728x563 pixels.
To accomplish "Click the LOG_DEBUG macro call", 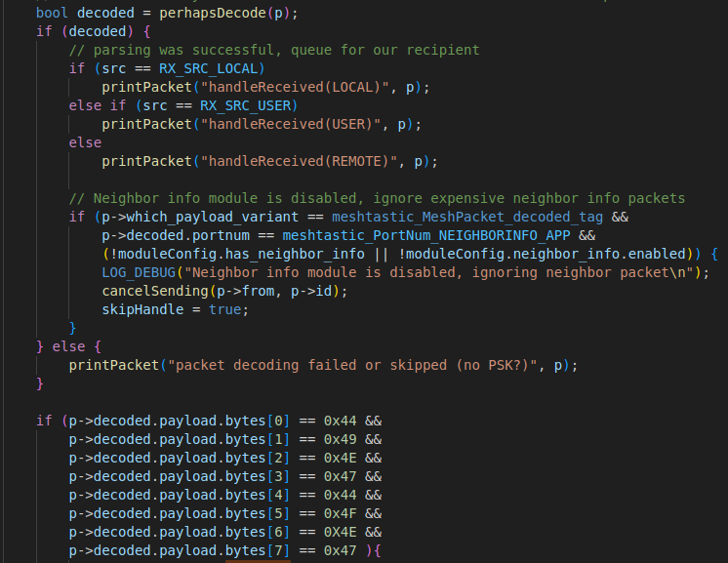I will pyautogui.click(x=139, y=272).
